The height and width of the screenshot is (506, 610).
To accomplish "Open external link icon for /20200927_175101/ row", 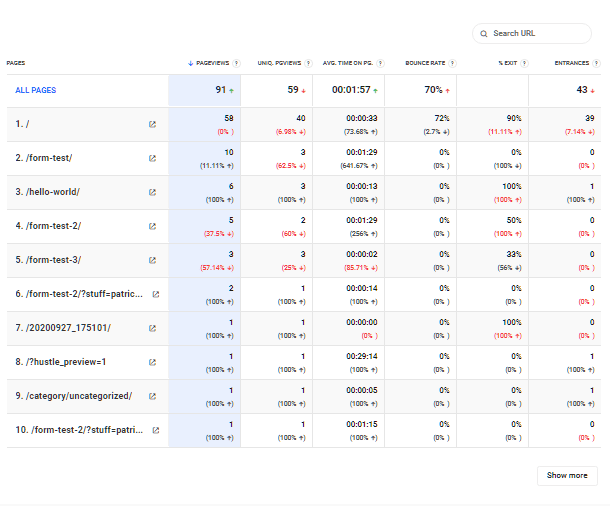I will coord(152,328).
